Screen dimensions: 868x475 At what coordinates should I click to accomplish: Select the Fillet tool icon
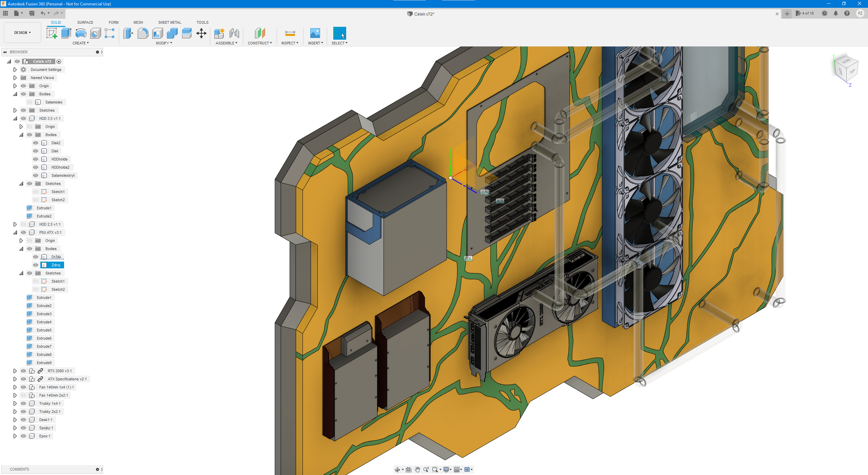point(143,33)
